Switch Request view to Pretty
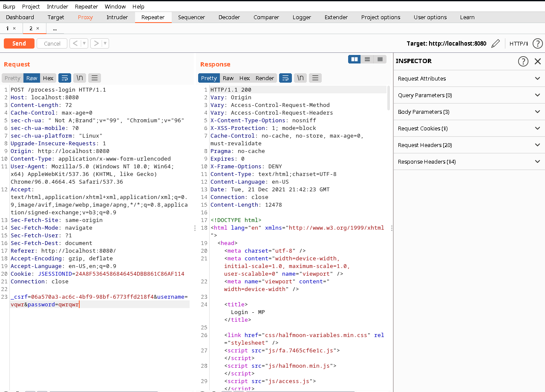 click(12, 78)
